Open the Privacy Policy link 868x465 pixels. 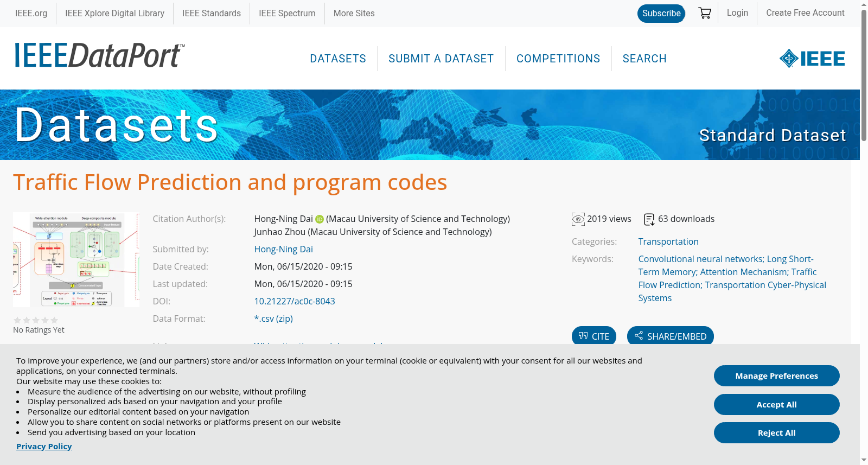(44, 446)
